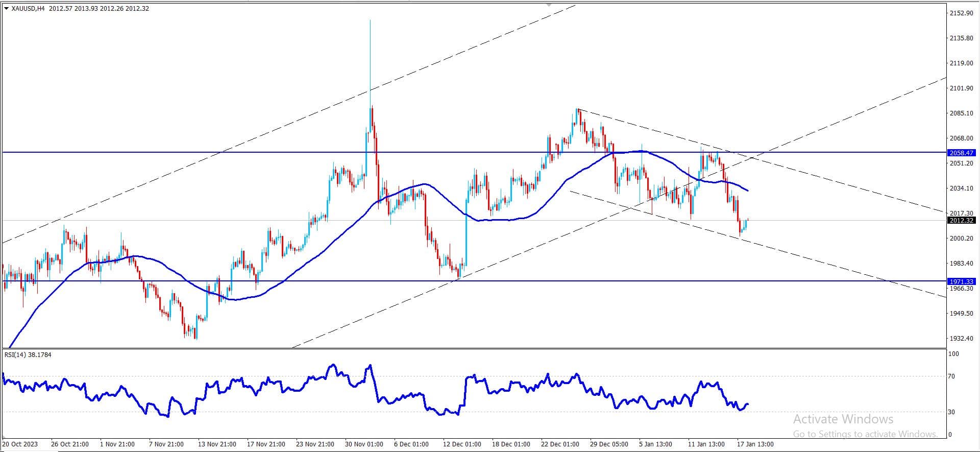Click price scale value 1949.50
This screenshot has width=980, height=452.
[x=961, y=314]
